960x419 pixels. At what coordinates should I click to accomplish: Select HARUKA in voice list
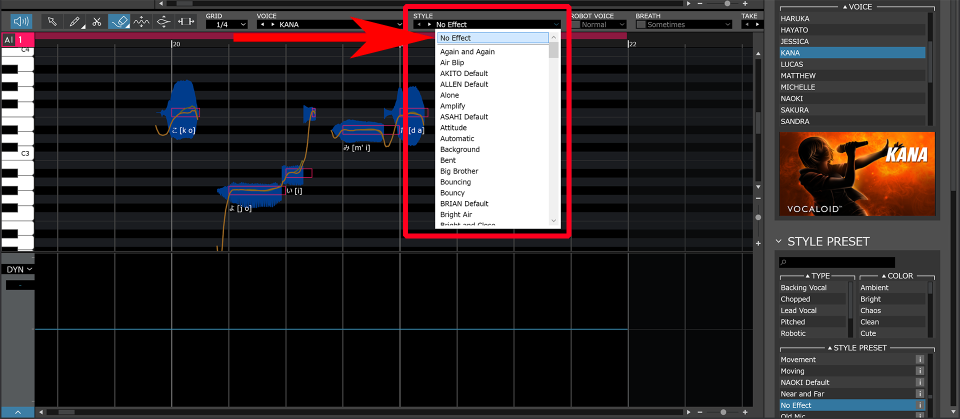pyautogui.click(x=852, y=18)
